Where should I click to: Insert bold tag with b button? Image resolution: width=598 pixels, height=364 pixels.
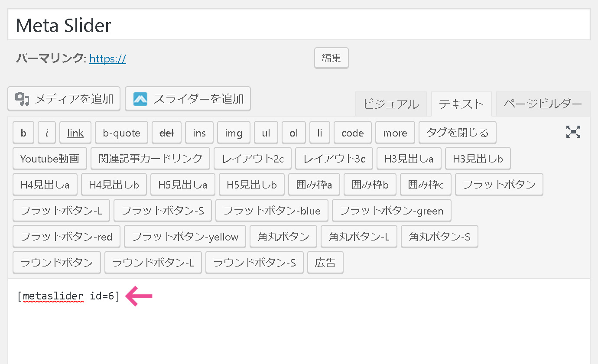(23, 133)
